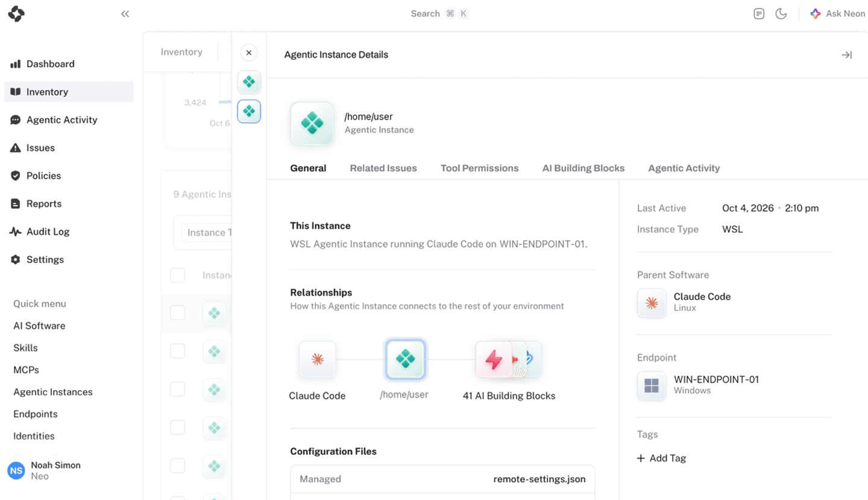Select the General tab
868x500 pixels.
coord(308,168)
